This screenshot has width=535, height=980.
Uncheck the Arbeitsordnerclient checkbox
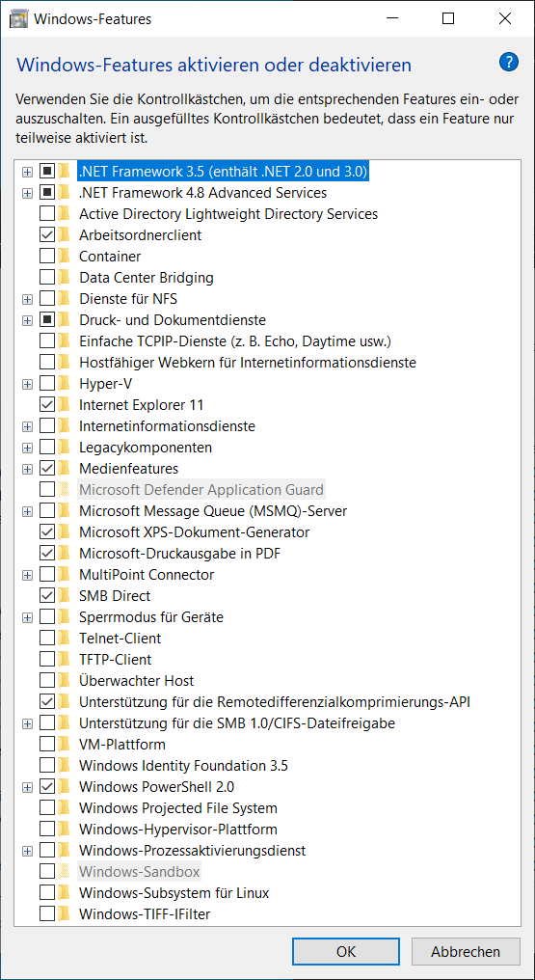click(x=47, y=235)
